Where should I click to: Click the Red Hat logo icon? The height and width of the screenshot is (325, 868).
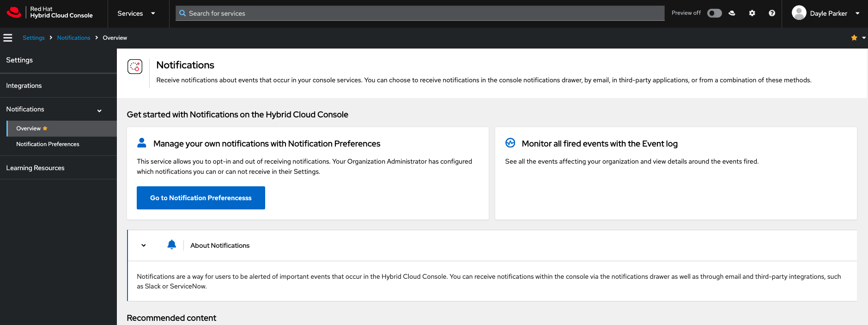pyautogui.click(x=14, y=12)
